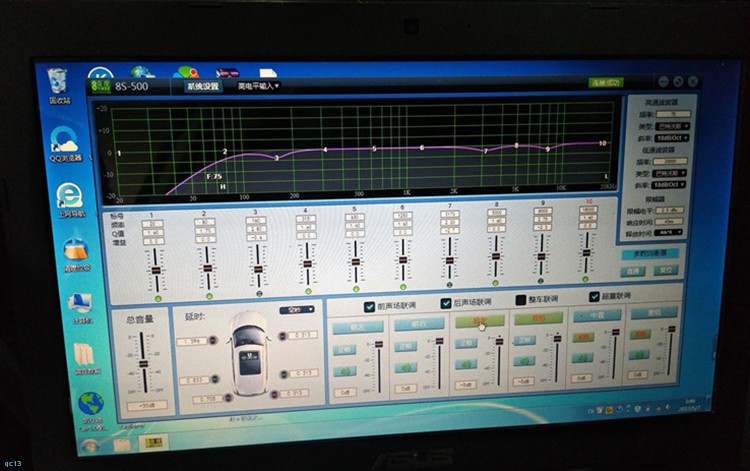The image size is (750, 471).
Task: Mute the 前右 channel with its speaker button
Action: [x=406, y=368]
